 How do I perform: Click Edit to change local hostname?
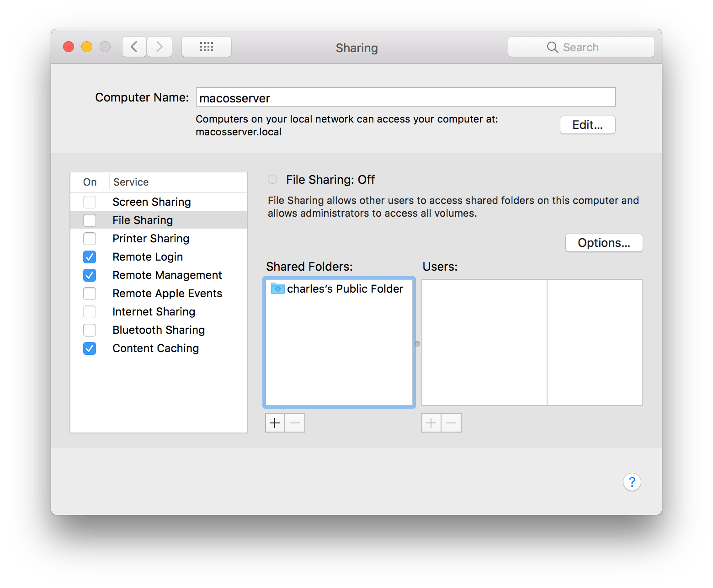pos(587,125)
